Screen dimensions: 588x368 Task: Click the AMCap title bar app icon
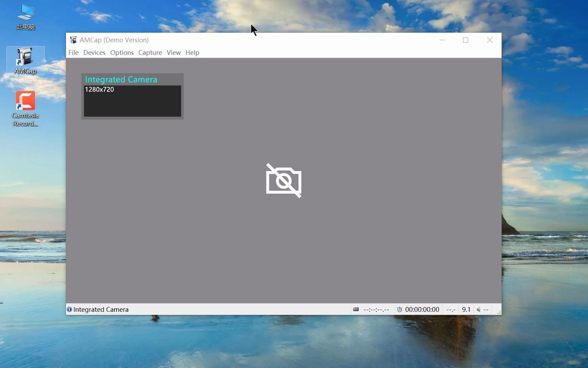[x=73, y=40]
